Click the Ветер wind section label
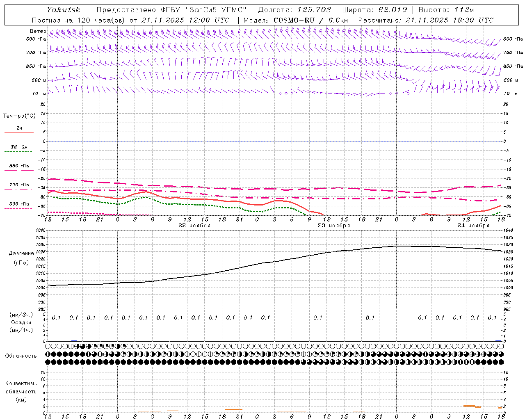Viewport: 525px width, 420px height. [x=38, y=31]
